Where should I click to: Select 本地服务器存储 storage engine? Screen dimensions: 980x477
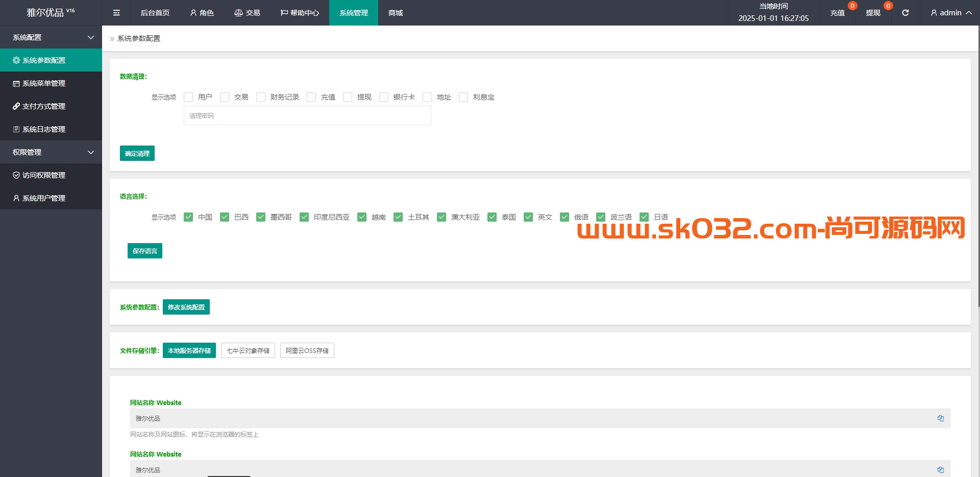tap(189, 350)
